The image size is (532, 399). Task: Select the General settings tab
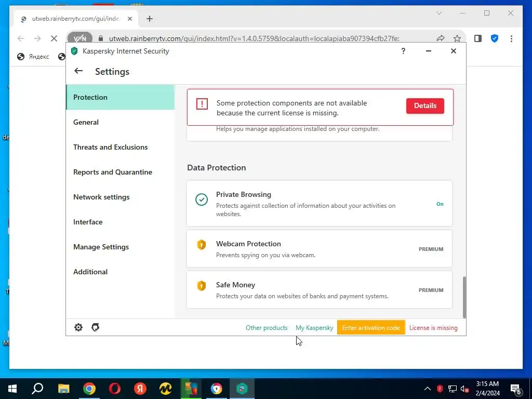[120, 122]
